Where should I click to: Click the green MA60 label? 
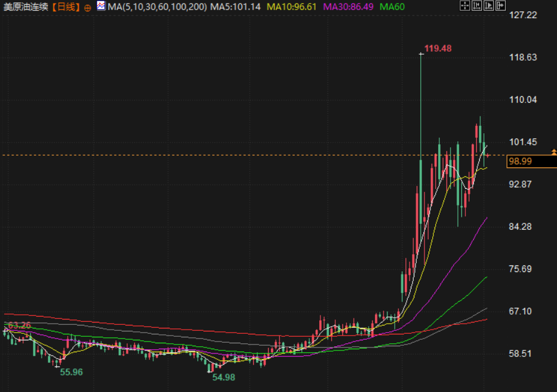coord(392,7)
